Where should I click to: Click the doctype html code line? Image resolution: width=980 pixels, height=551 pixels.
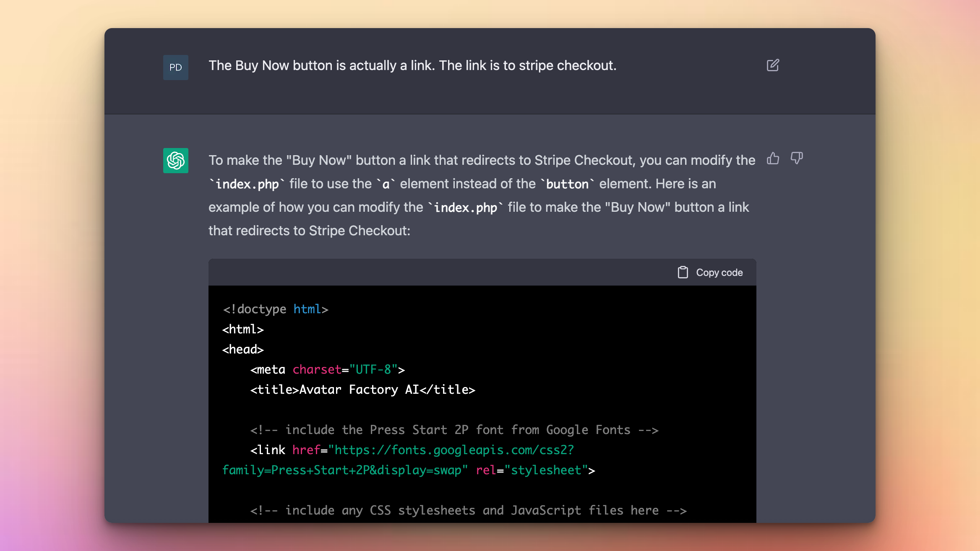coord(275,309)
